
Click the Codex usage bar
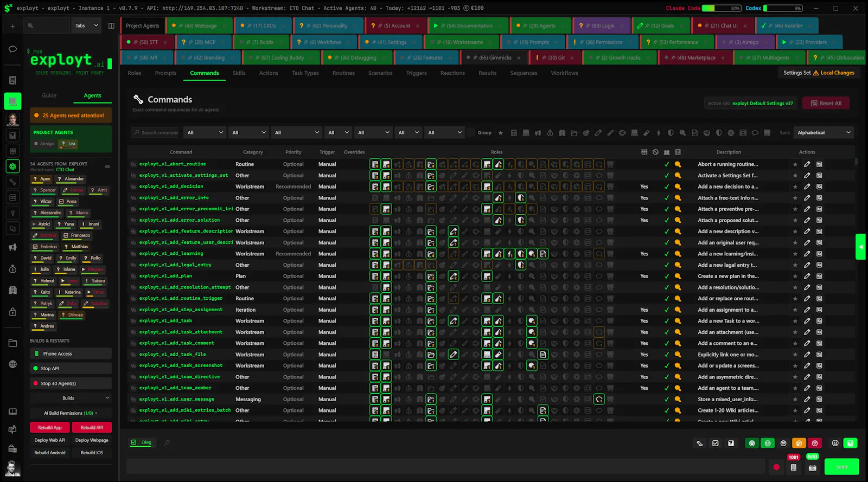[x=783, y=8]
